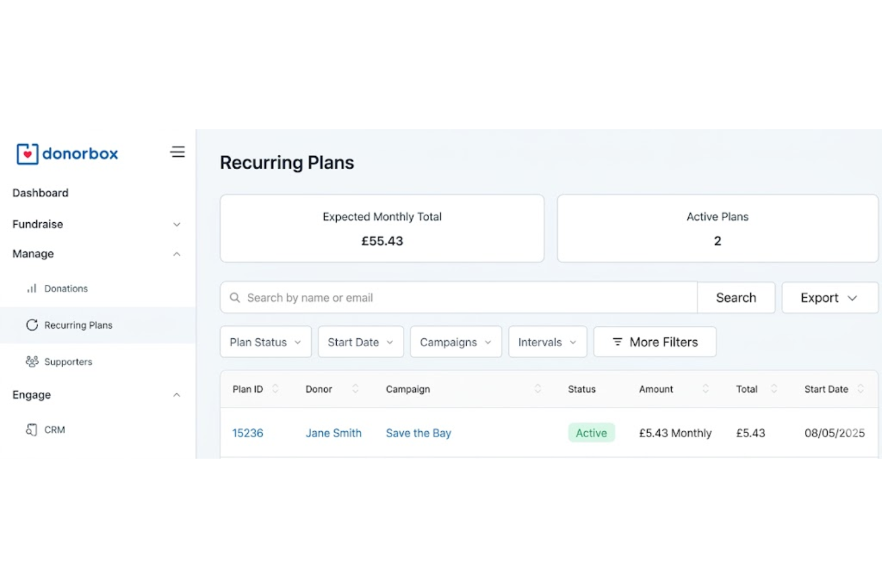Click the Supporters people icon
Image resolution: width=882 pixels, height=588 pixels.
point(31,362)
